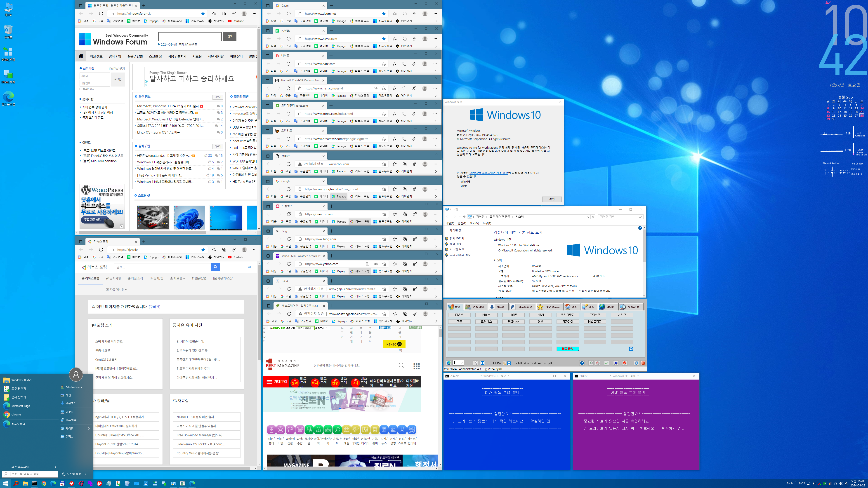Click 확인 in Windows 정보 dialog
The width and height of the screenshot is (868, 488).
pos(552,199)
